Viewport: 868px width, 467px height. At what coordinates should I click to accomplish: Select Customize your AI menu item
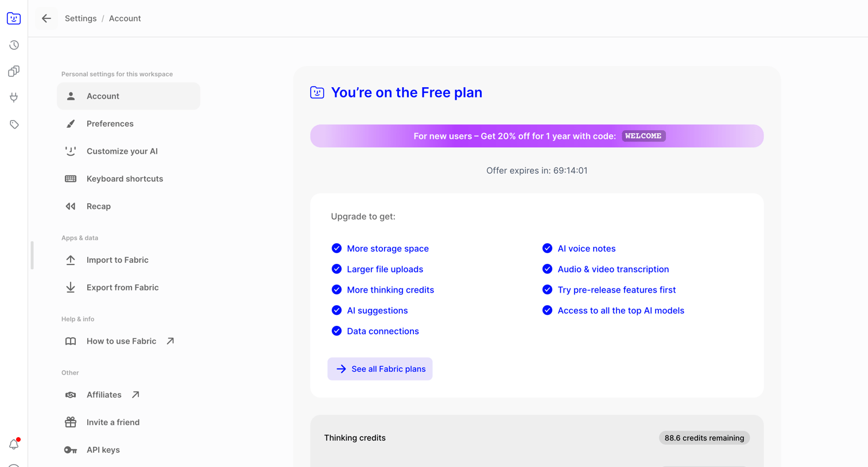coord(129,151)
